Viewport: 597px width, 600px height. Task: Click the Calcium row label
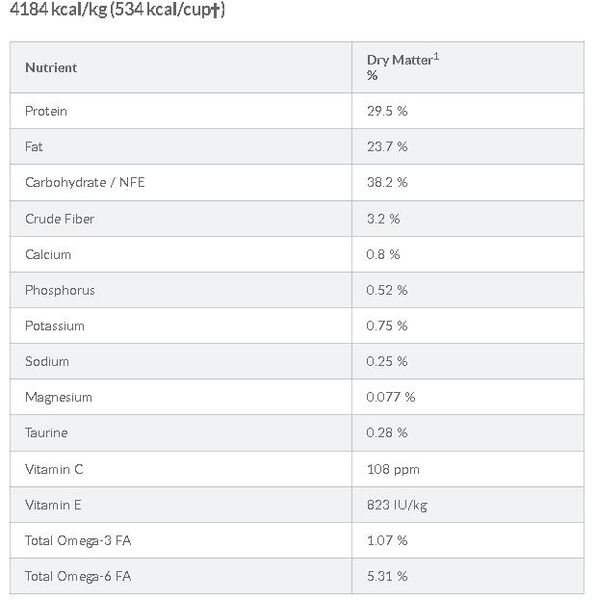tap(48, 254)
